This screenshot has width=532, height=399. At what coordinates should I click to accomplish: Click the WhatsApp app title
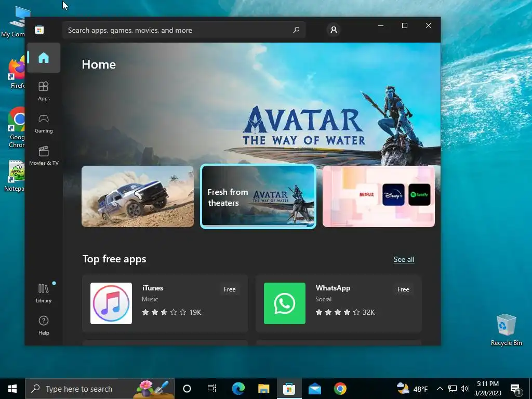(333, 288)
